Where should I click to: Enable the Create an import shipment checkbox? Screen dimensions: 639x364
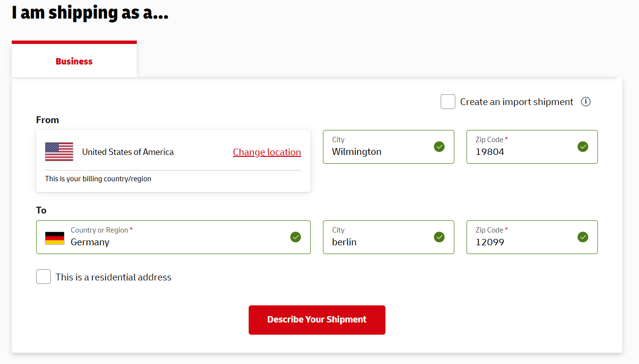pyautogui.click(x=448, y=102)
